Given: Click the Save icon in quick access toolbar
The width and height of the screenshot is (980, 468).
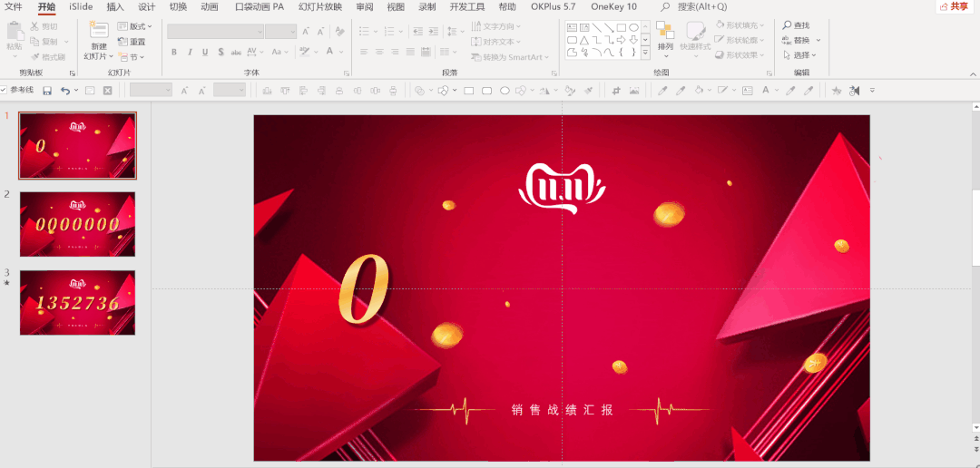Looking at the screenshot, I should pos(47,91).
